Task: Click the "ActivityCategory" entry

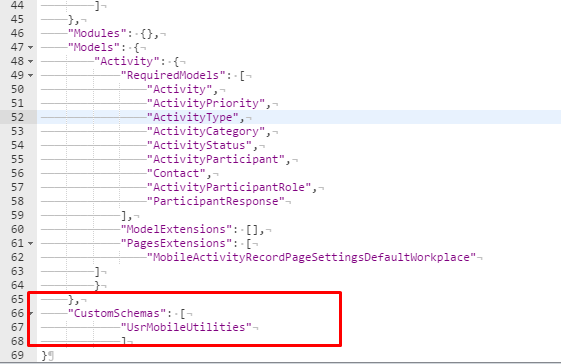Action: [206, 131]
